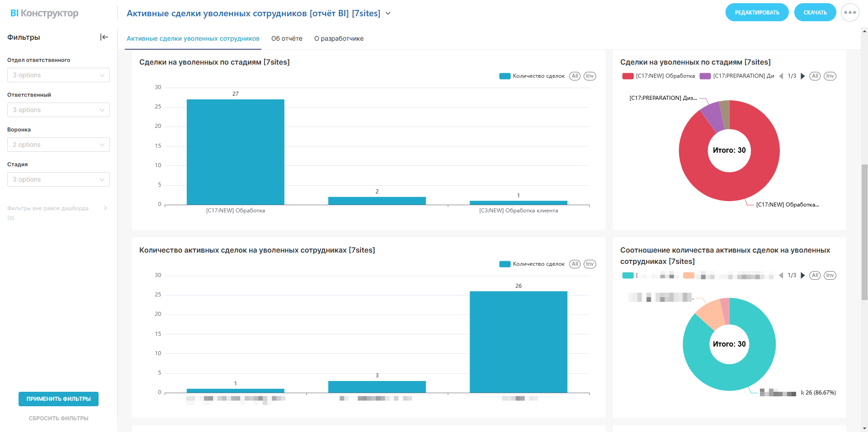The image size is (868, 432).
Task: Go to previous legend page in stages donut chart
Action: (x=781, y=76)
